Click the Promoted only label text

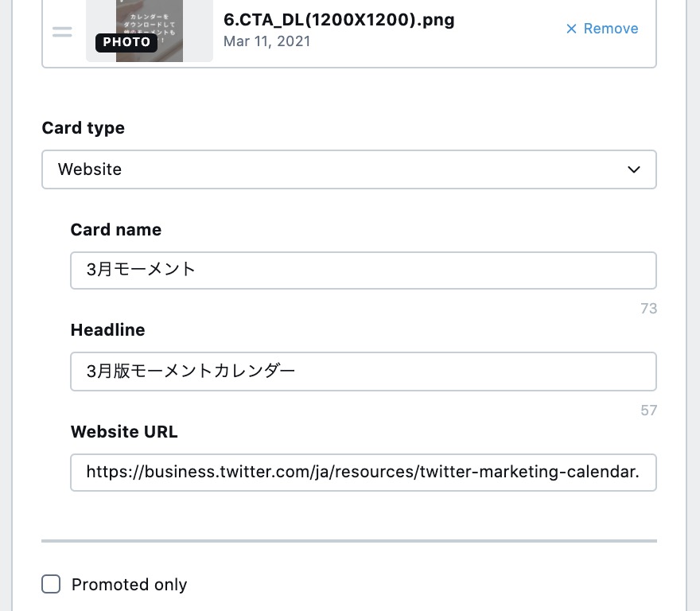pos(129,585)
